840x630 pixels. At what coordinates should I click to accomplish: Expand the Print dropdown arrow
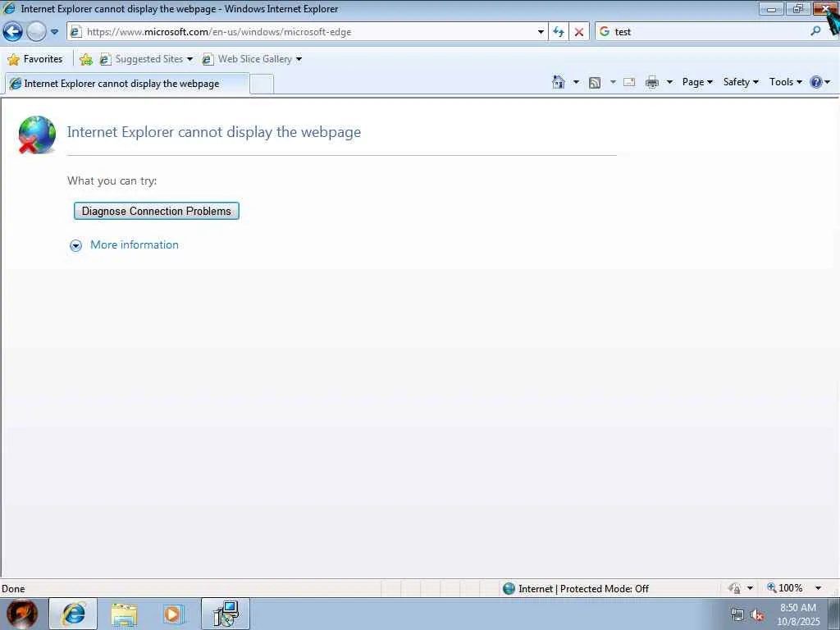(669, 82)
